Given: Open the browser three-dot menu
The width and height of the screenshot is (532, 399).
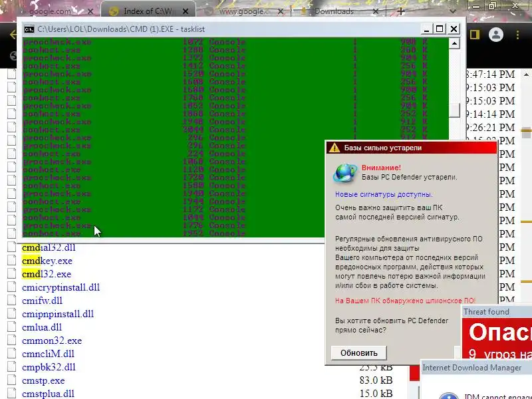Looking at the screenshot, I should [517, 35].
